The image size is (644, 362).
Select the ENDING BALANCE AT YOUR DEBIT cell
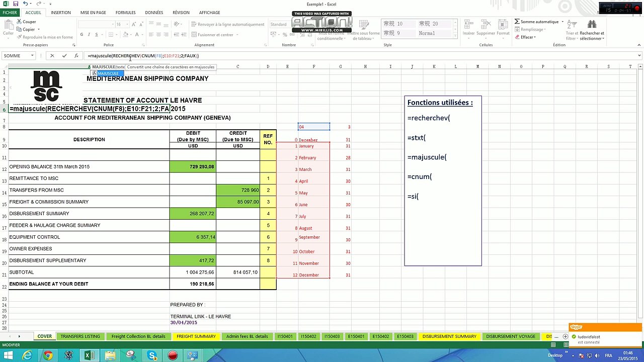coord(89,284)
